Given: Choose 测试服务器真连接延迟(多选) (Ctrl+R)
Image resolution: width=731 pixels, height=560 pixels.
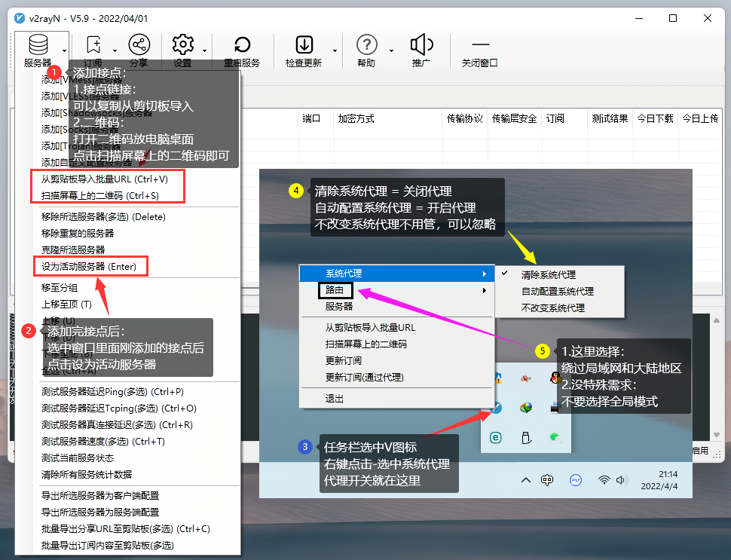Looking at the screenshot, I should pyautogui.click(x=117, y=425).
